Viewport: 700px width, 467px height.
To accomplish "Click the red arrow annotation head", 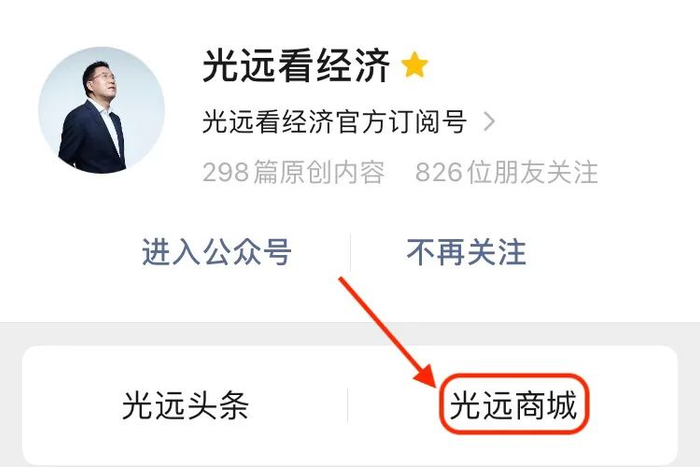I will click(x=425, y=375).
